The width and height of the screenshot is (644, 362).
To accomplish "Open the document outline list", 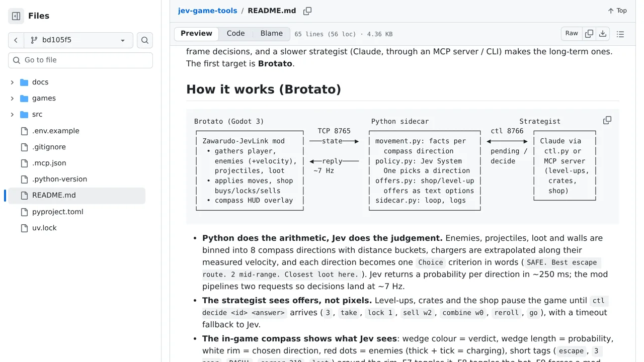I will point(620,34).
